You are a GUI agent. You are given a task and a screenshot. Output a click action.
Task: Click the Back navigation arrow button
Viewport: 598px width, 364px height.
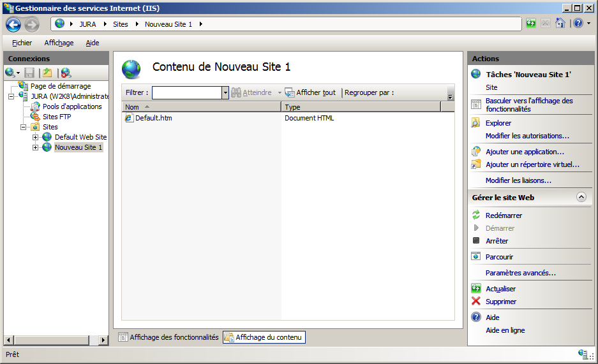[x=13, y=24]
